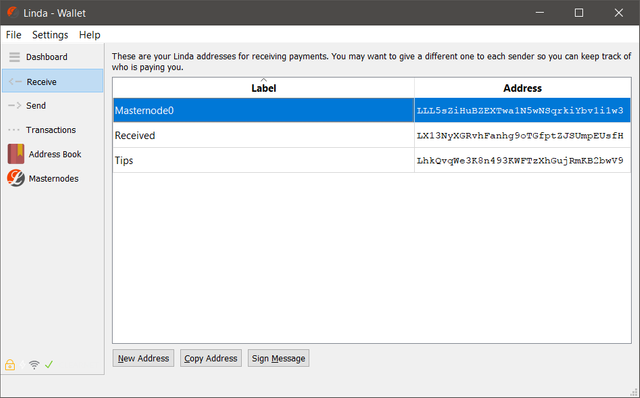Open the Address Book icon
The image size is (640, 398).
click(16, 154)
